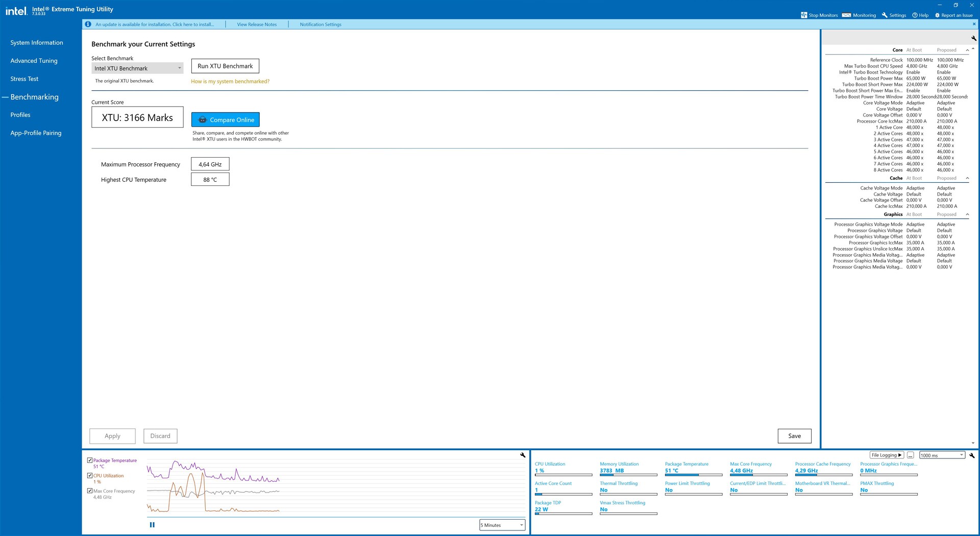980x536 pixels.
Task: Click the scroll-down arrow of the settings panel
Action: [973, 443]
